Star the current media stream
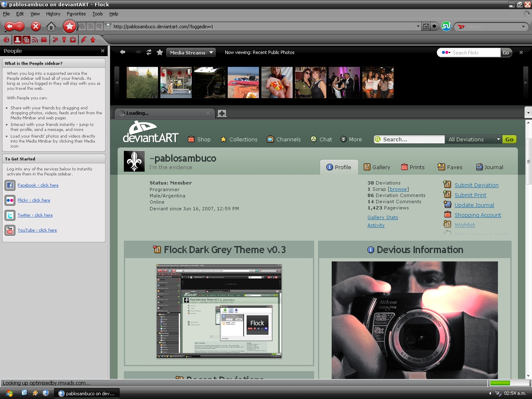Image resolution: width=532 pixels, height=399 pixels. [x=160, y=52]
